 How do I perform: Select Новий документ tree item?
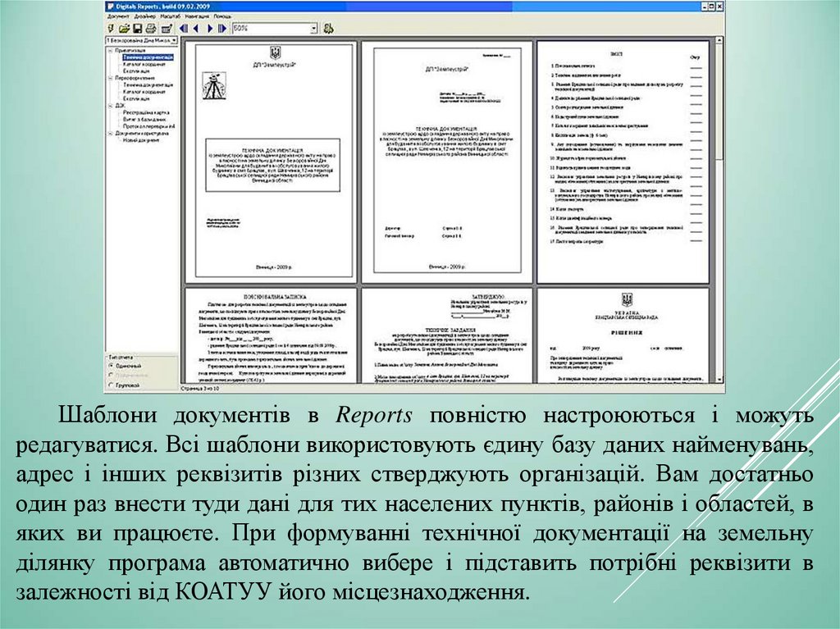[x=141, y=140]
